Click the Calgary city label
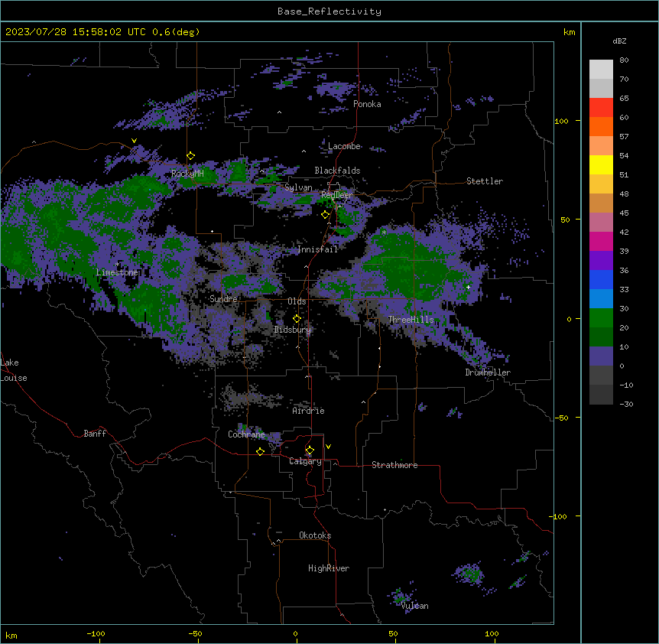Viewport: 659px width, 644px height. coord(305,461)
